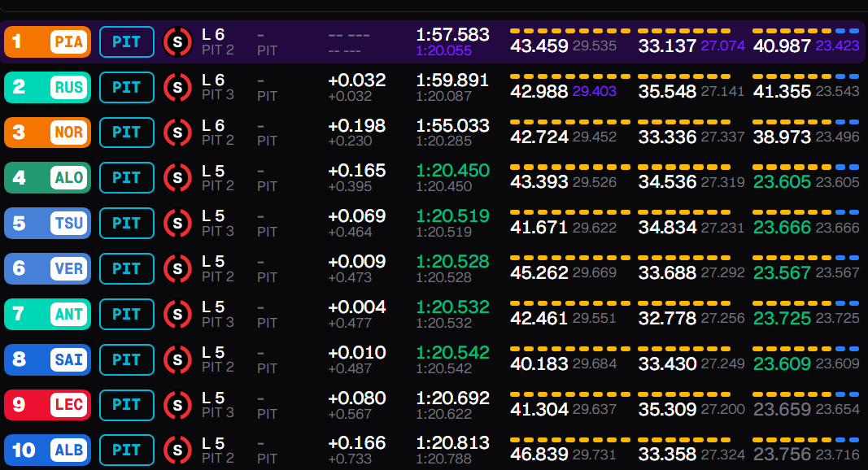Screen dimensions: 868x470
Task: Click the PIT status badge beside LEC
Action: point(127,405)
